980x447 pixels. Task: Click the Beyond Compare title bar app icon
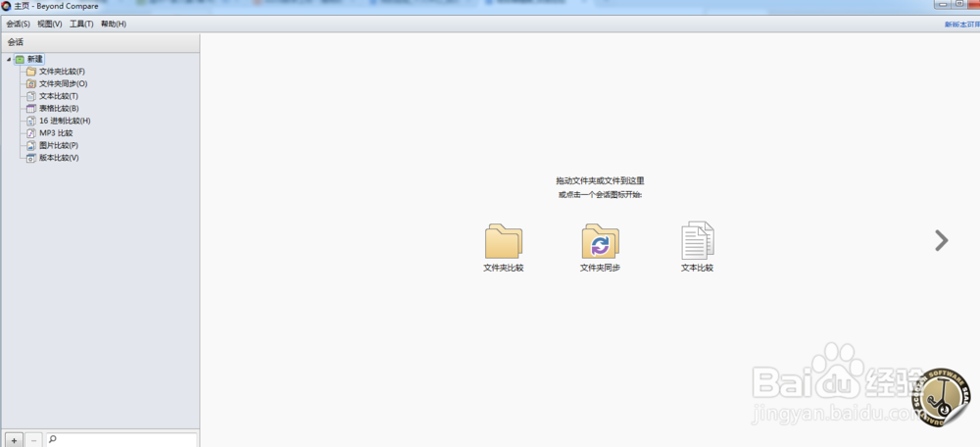pos(6,6)
